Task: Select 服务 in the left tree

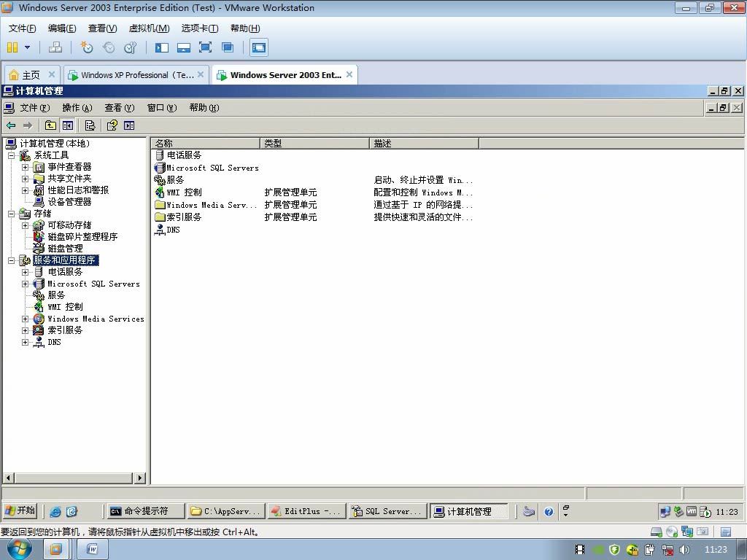Action: [x=56, y=295]
